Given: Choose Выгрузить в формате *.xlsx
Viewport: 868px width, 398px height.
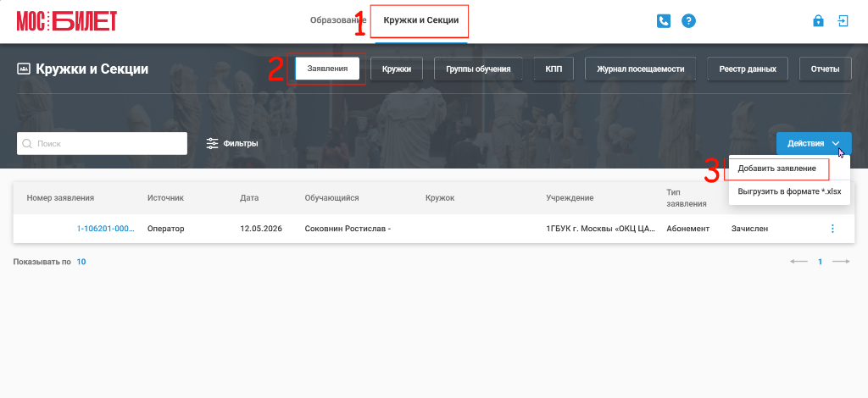Looking at the screenshot, I should tap(789, 191).
